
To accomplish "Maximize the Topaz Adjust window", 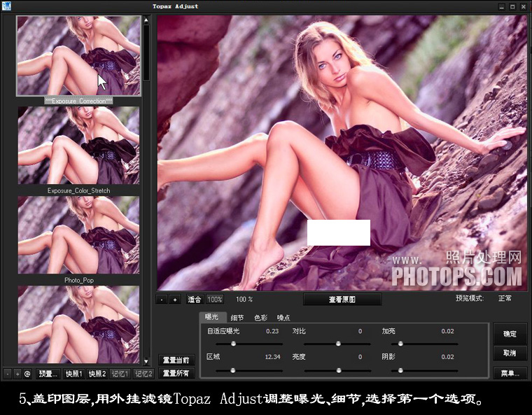I will pyautogui.click(x=512, y=6).
